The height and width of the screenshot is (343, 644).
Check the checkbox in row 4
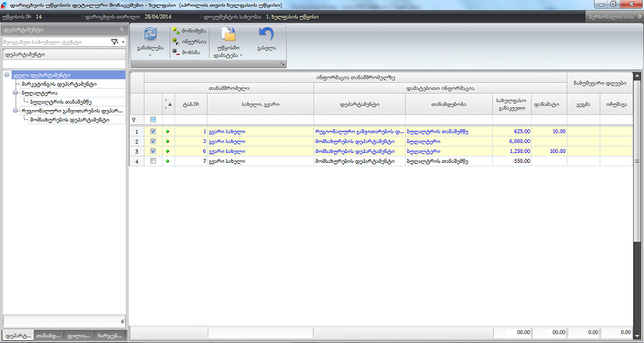click(154, 161)
